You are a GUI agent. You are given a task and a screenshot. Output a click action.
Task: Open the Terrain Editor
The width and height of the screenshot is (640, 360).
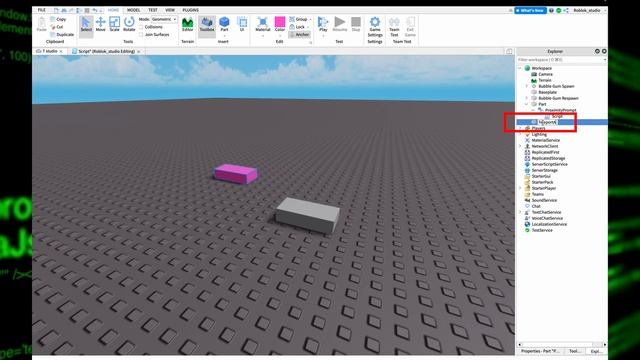(x=187, y=25)
